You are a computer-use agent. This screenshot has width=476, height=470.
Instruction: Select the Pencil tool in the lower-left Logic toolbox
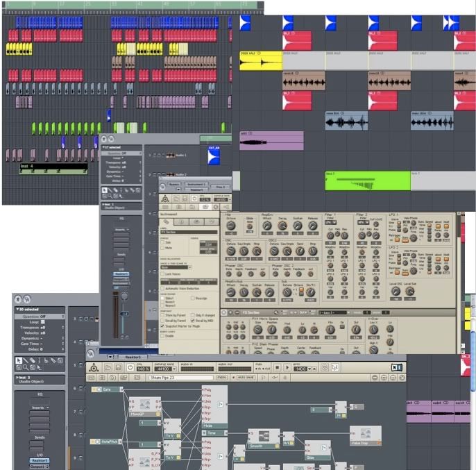pos(26,360)
